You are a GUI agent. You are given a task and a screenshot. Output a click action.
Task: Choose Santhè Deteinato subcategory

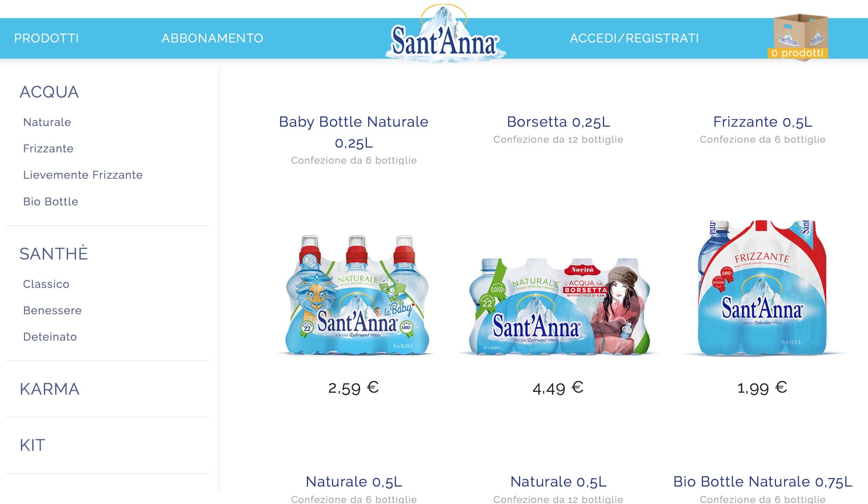point(50,337)
